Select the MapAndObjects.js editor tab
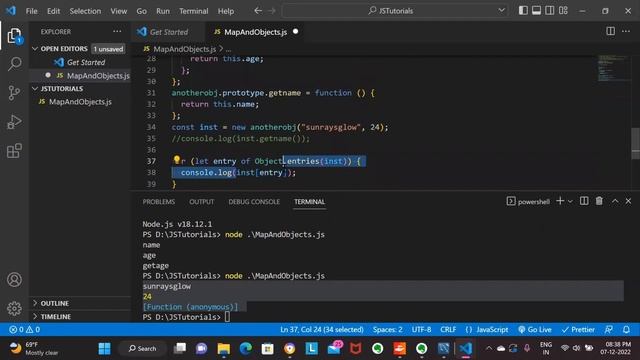This screenshot has height=360, width=640. (x=256, y=32)
